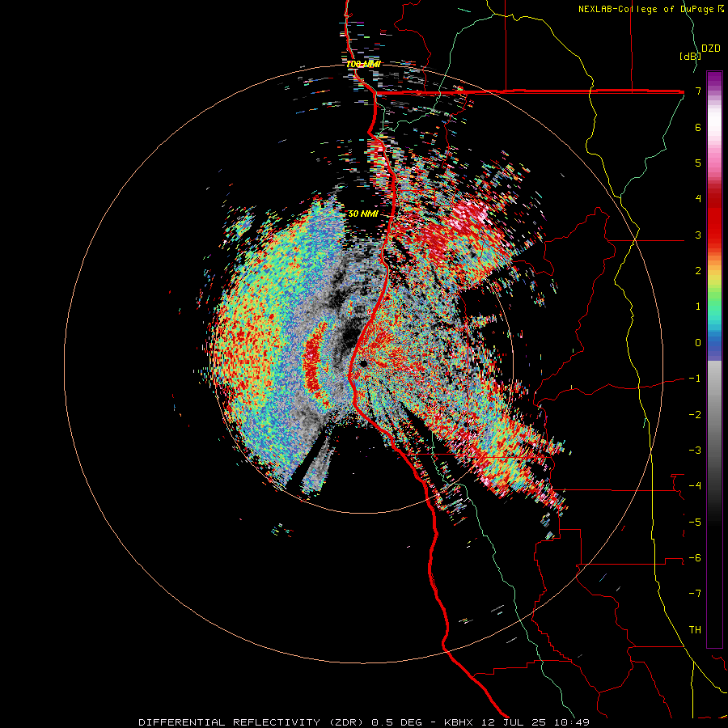The height and width of the screenshot is (728, 728).
Task: Click the 3 value on the scale
Action: click(x=698, y=235)
